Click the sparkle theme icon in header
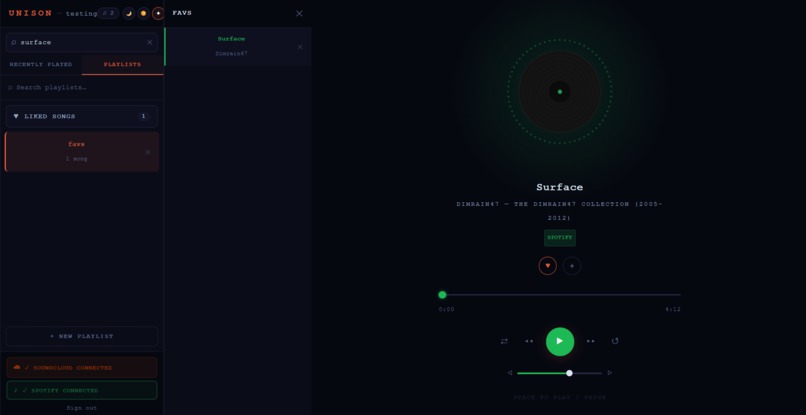The width and height of the screenshot is (806, 415). coord(158,13)
